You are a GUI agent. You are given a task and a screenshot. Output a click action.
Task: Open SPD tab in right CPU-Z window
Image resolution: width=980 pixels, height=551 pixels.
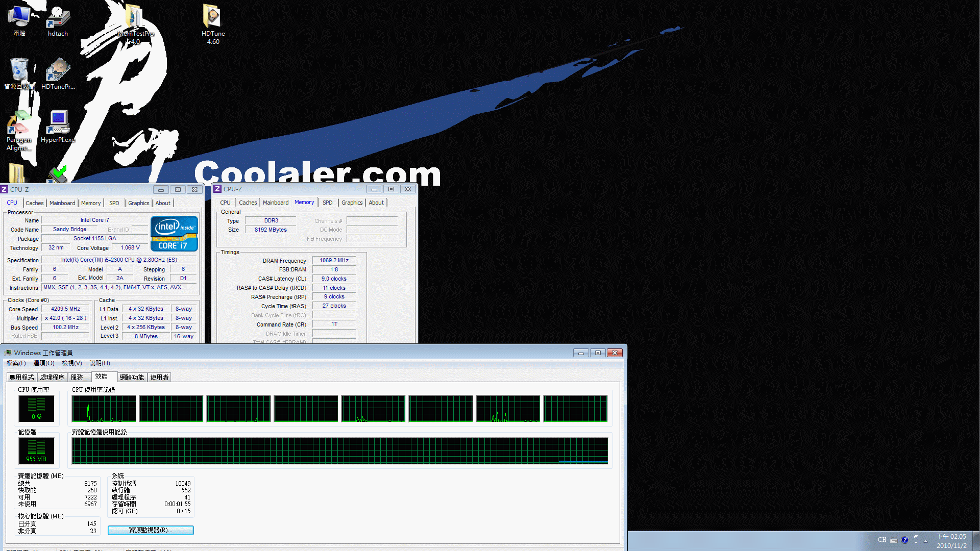pos(328,203)
